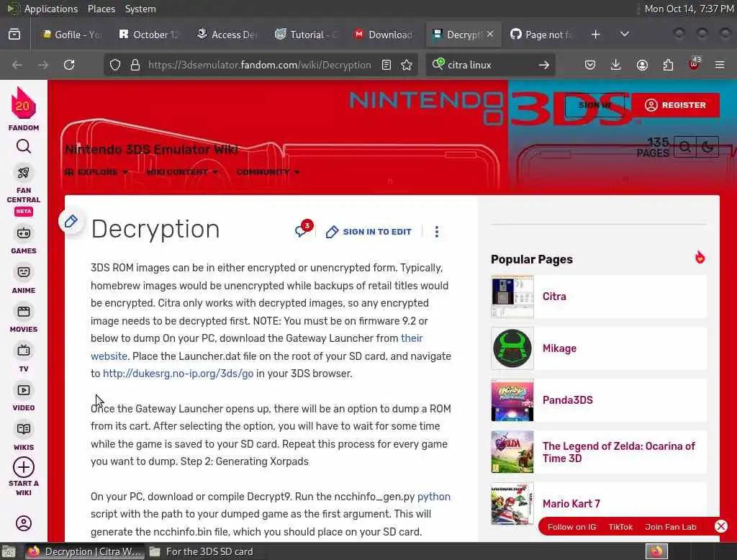Screen dimensions: 737x560
Task: Open the Movies section icon
Action: point(24,311)
